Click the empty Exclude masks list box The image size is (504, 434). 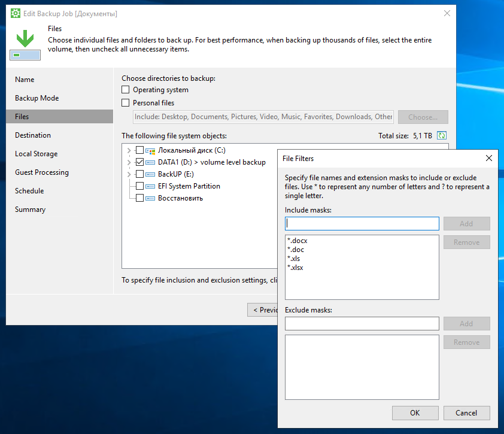coord(362,367)
